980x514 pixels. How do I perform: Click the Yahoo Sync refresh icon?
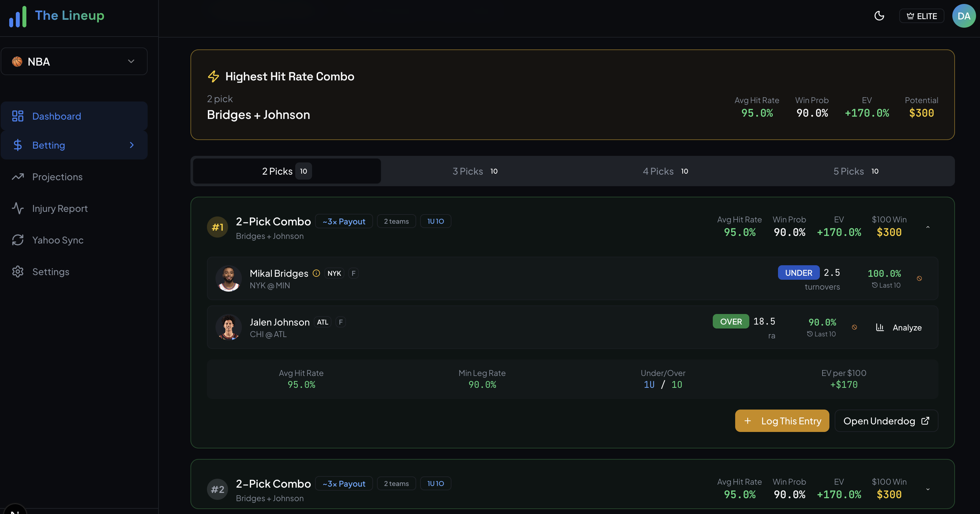point(17,240)
